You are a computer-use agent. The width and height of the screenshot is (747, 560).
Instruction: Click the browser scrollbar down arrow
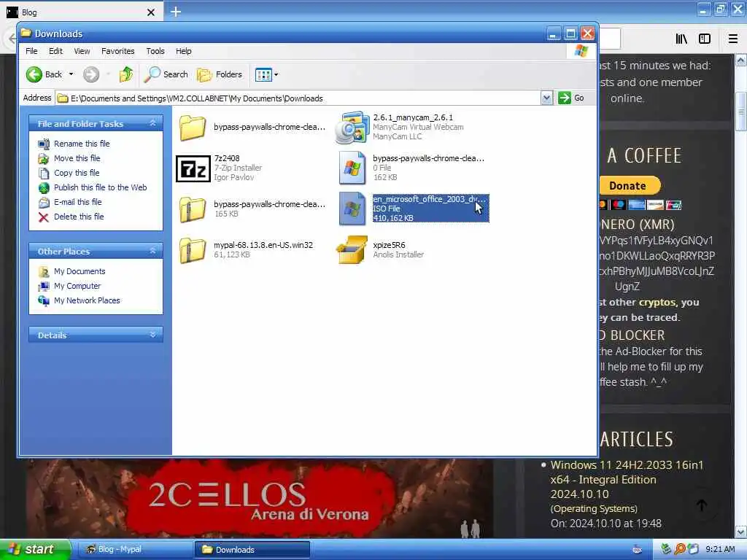[x=741, y=532]
